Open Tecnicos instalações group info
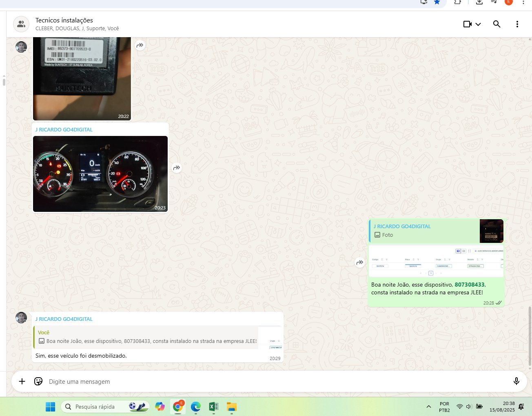 (x=64, y=20)
